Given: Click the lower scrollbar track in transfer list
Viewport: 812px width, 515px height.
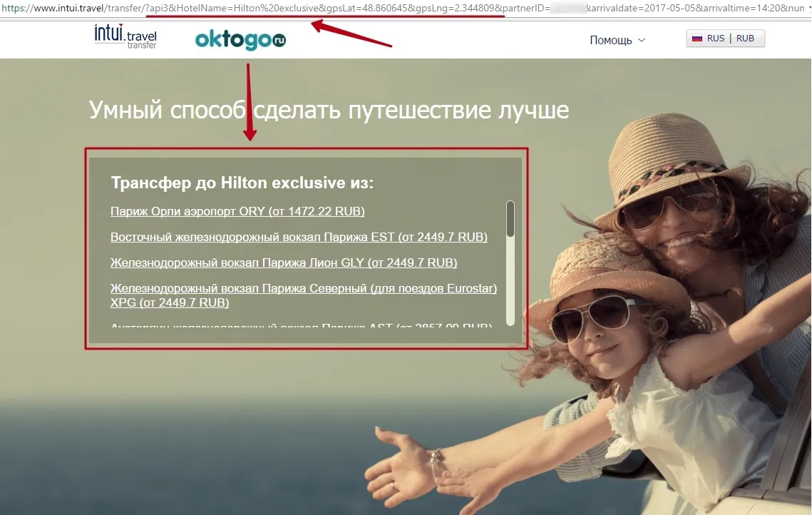Looking at the screenshot, I should tap(510, 282).
